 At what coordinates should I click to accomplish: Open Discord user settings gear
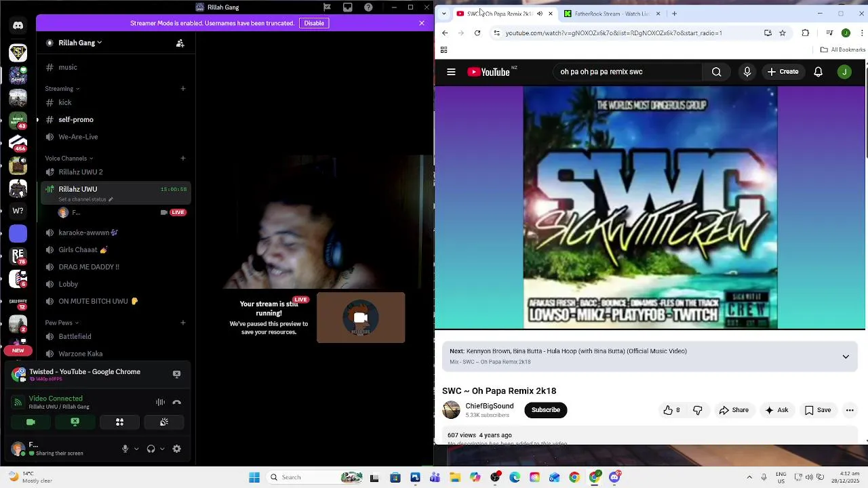click(176, 449)
